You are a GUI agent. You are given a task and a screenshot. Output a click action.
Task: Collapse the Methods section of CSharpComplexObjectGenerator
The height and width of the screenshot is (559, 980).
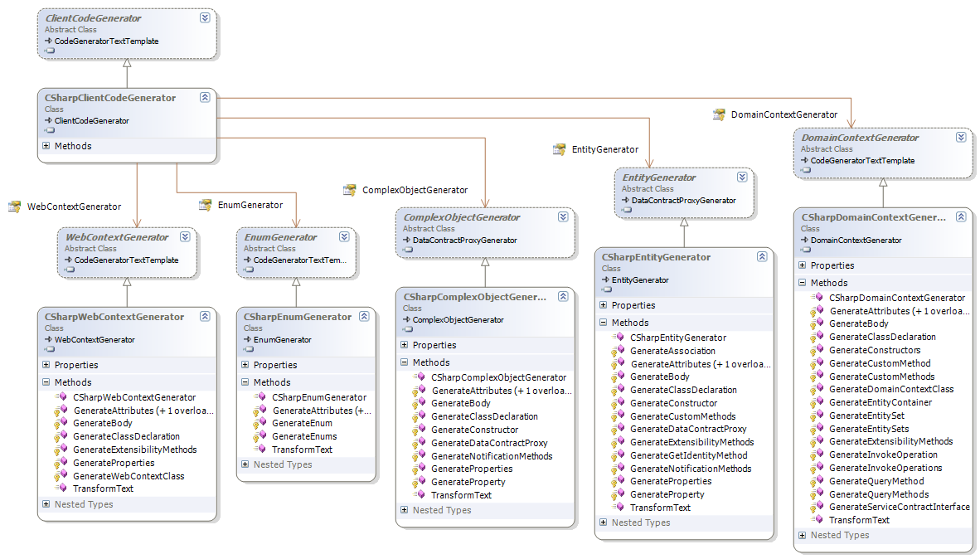click(404, 362)
